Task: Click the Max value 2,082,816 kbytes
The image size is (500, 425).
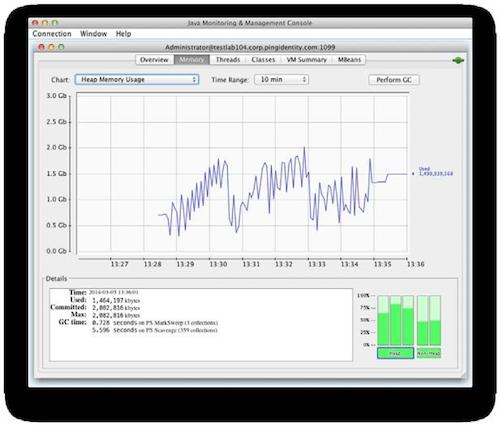Action: pyautogui.click(x=116, y=315)
